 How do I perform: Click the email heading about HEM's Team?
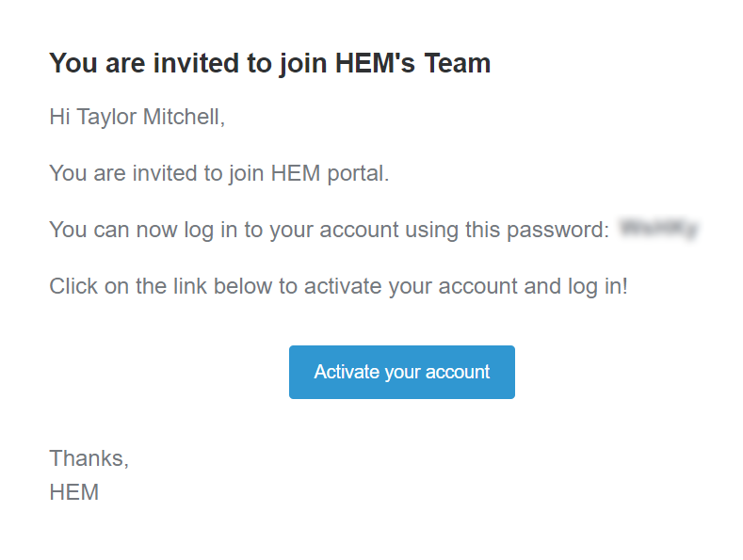click(x=270, y=63)
